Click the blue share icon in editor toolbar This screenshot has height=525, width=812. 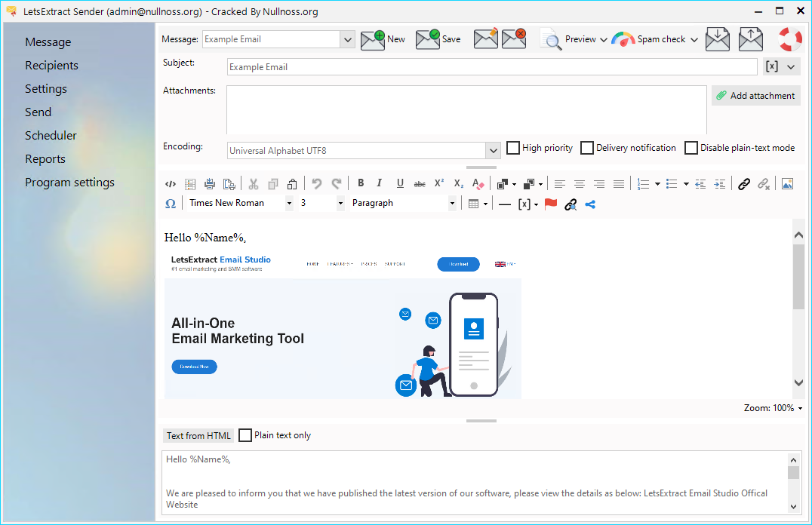(590, 204)
